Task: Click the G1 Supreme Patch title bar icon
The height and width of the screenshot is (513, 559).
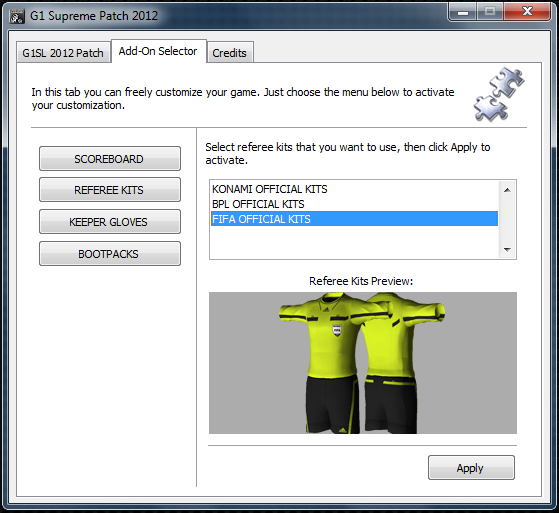Action: (x=17, y=16)
